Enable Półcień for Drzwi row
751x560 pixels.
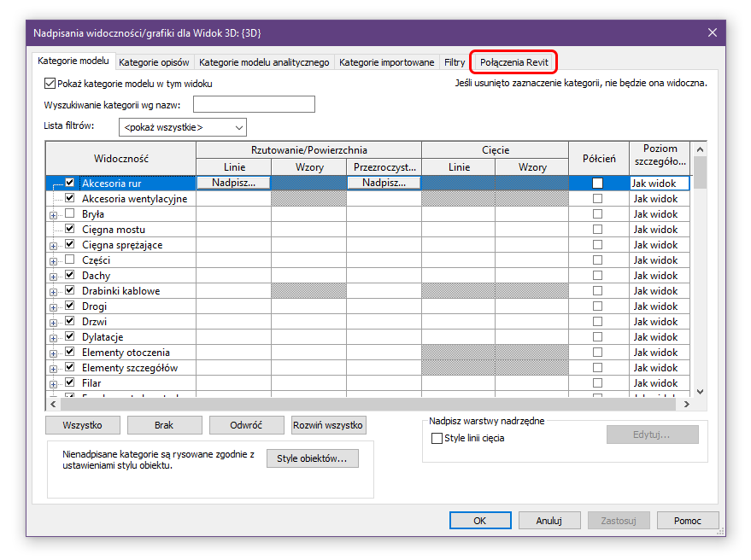click(597, 321)
